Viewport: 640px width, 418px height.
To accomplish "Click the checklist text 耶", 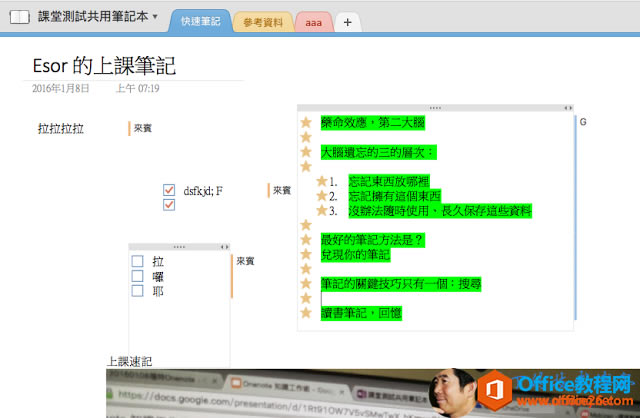I will [x=158, y=291].
